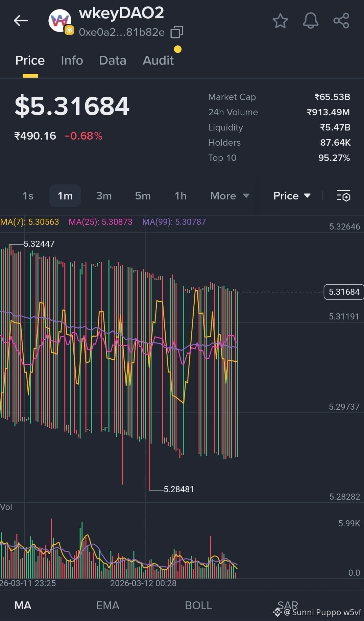Open the Price chart-type dropdown
The image size is (364, 621).
292,196
